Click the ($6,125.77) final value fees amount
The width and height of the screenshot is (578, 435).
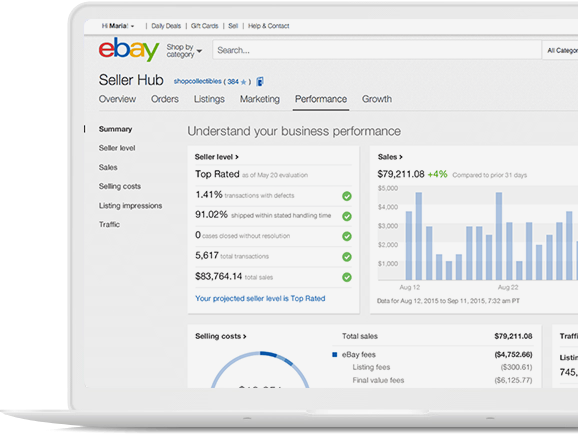point(513,380)
